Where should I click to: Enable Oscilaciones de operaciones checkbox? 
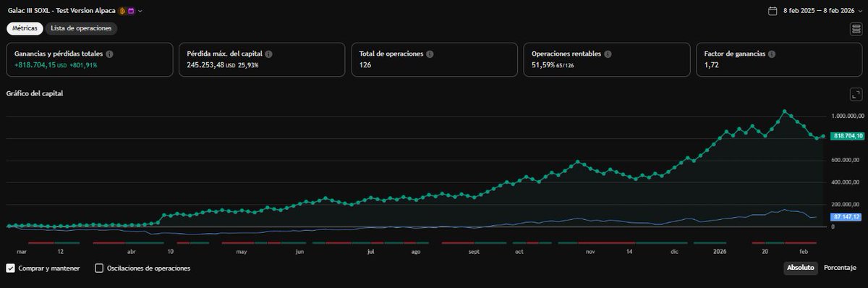[99, 268]
